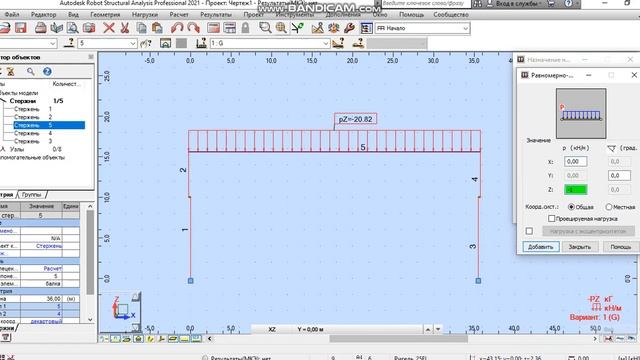Click the layout selector icon beside Начало
640x360 pixels.
point(366,28)
